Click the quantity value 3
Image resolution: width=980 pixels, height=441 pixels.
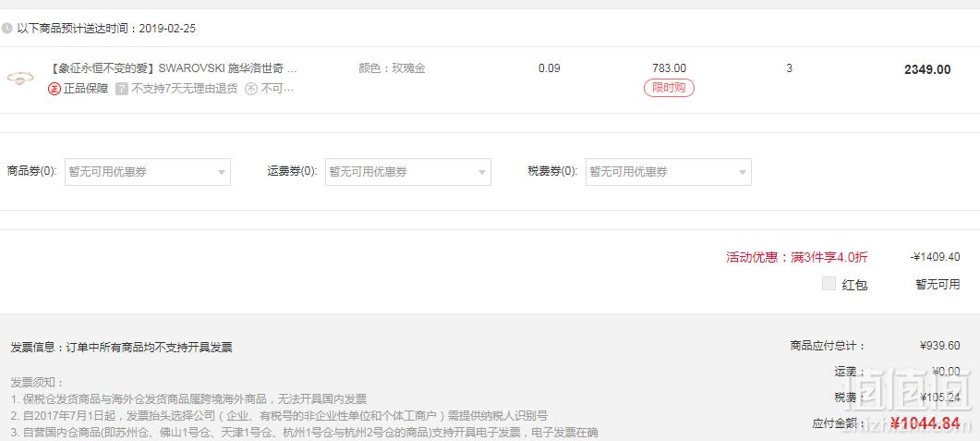pos(790,68)
